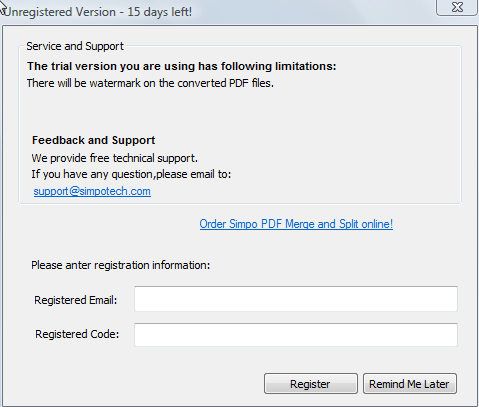This screenshot has width=479, height=407.
Task: Open Order Simpo PDF Merge and Split online
Action: click(x=296, y=224)
